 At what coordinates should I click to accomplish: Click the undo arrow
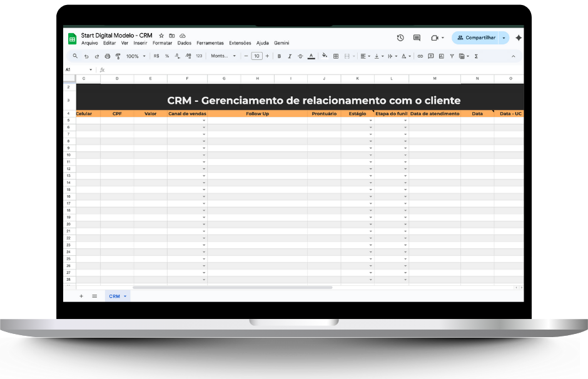coord(86,56)
